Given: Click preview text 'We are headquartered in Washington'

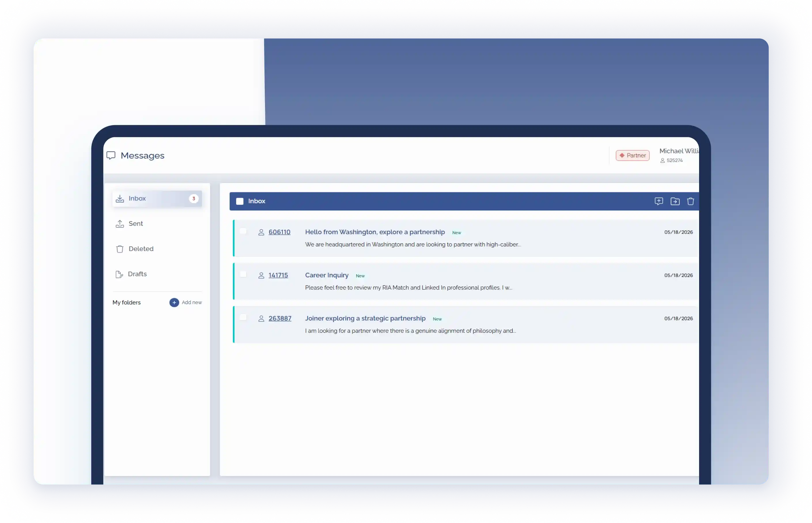Looking at the screenshot, I should coord(413,244).
